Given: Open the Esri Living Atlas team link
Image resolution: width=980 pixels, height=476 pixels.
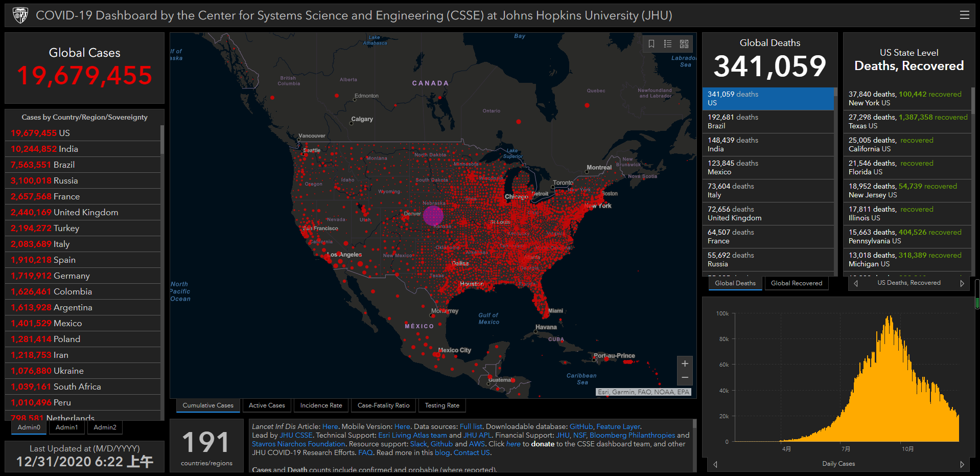Looking at the screenshot, I should (x=412, y=435).
